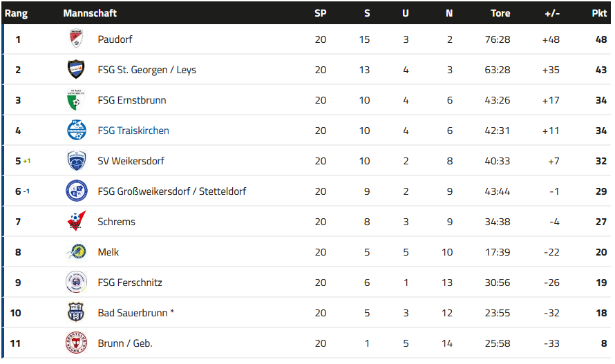Open the FSG Ferschnitz crest
The width and height of the screenshot is (615, 364).
76,282
